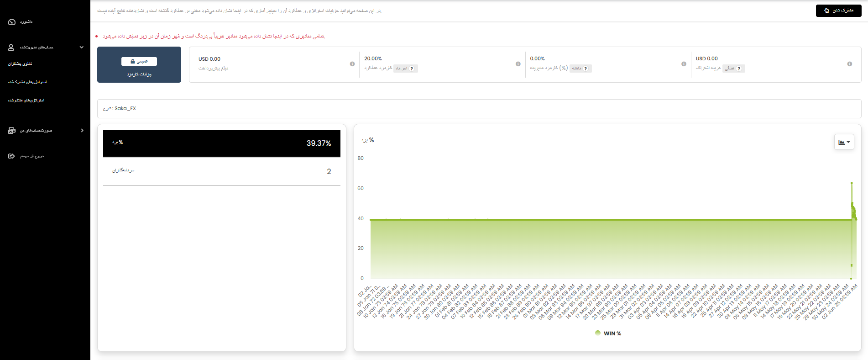Click the 20.00% performance fee value
Viewport: 868px width, 360px height.
[x=373, y=58]
